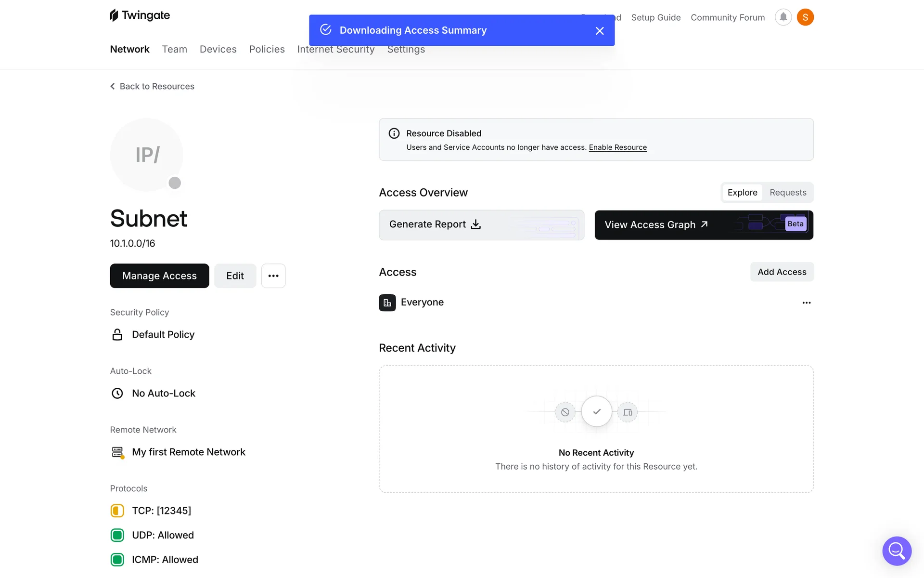Open the support chat bubble
The image size is (924, 578).
click(897, 551)
